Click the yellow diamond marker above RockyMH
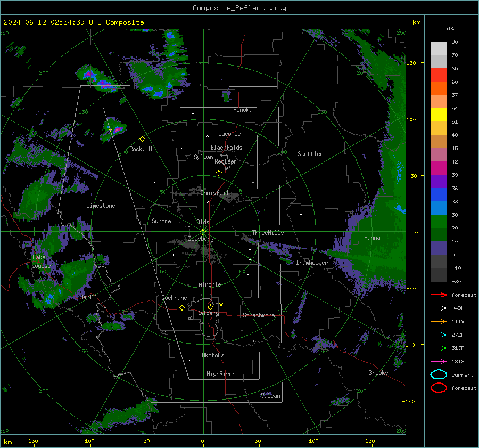479x448 pixels. pos(142,139)
